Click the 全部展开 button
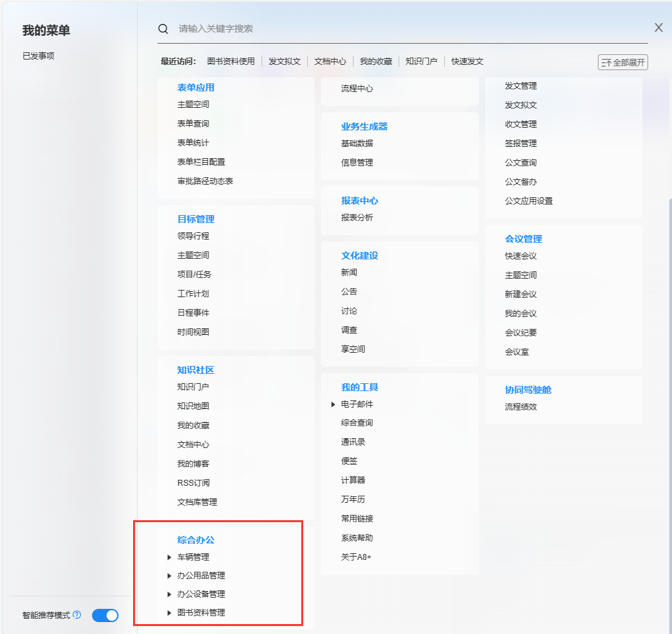 (x=622, y=62)
